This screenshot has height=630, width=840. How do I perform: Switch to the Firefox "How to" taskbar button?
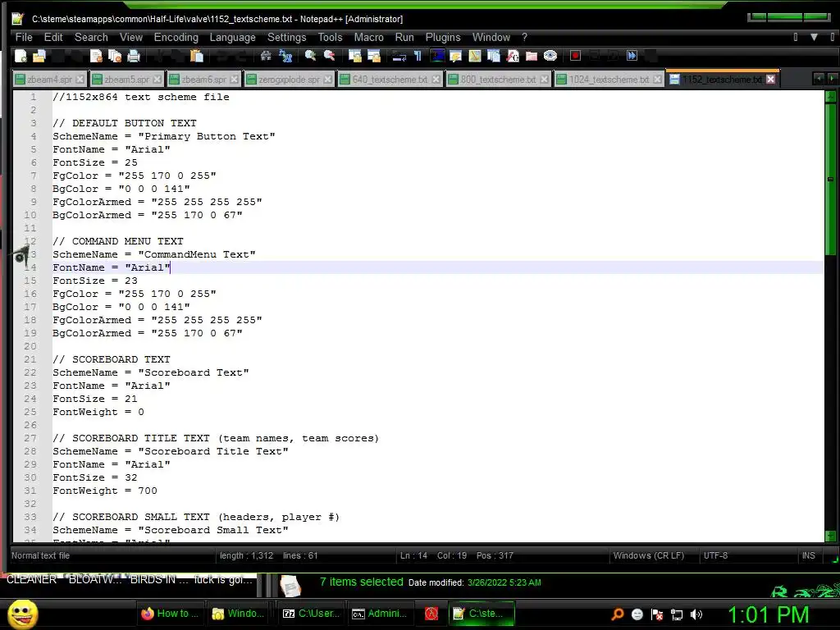pyautogui.click(x=169, y=614)
